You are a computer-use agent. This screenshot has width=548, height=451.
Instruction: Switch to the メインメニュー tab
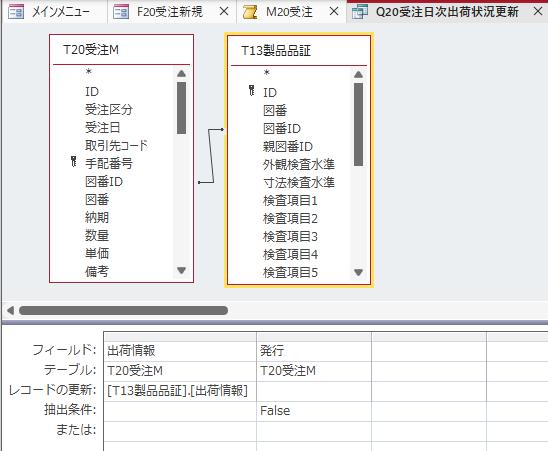55,12
